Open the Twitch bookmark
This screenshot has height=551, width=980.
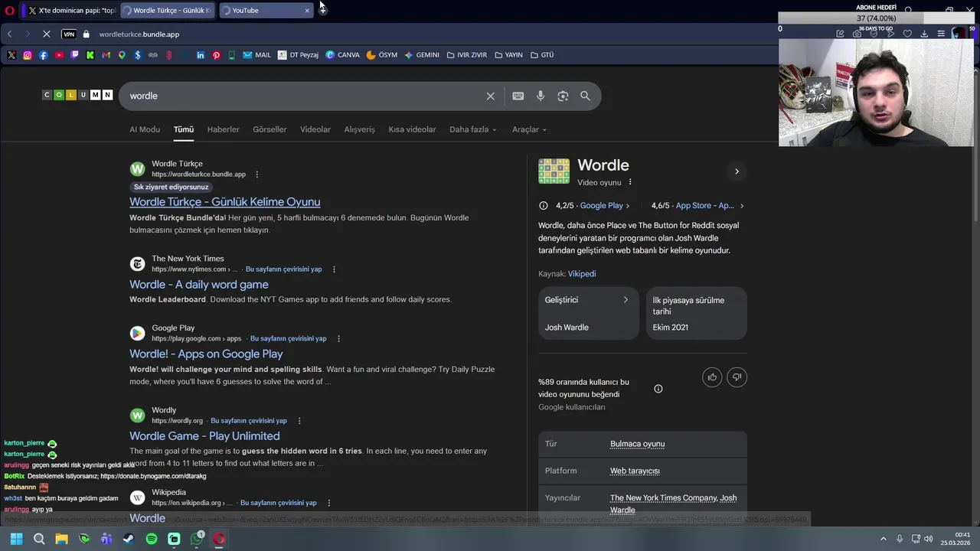tap(74, 55)
